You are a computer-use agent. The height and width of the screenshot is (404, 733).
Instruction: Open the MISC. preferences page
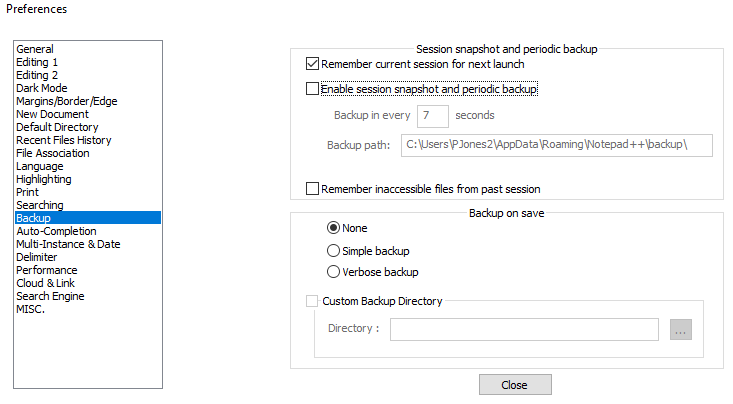[30, 309]
